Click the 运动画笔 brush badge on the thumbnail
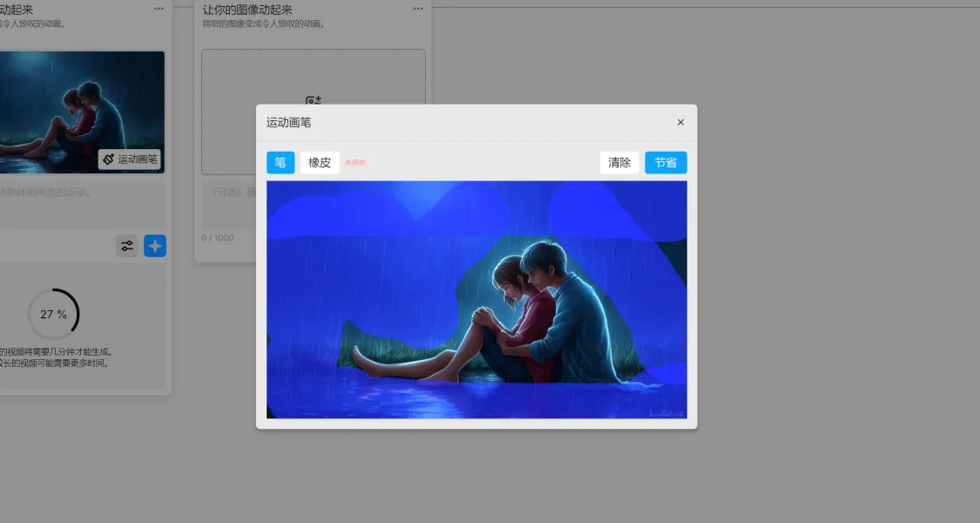Image resolution: width=980 pixels, height=523 pixels. pos(132,160)
